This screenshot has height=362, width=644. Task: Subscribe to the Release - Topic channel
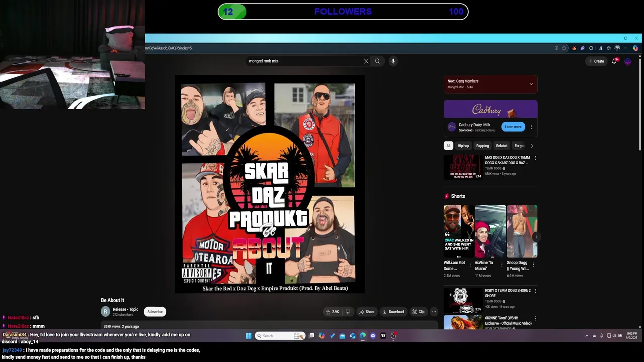[x=155, y=312]
